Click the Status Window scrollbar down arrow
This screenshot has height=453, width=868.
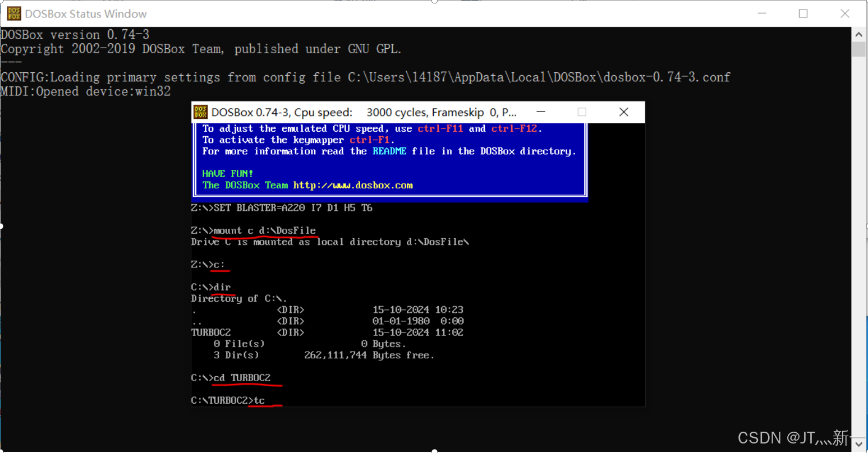pyautogui.click(x=858, y=444)
